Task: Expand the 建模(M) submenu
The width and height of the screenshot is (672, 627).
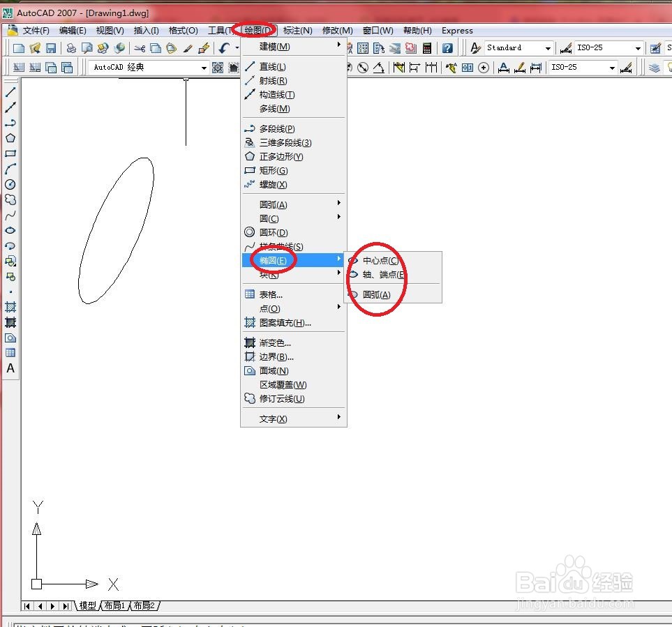Action: [294, 47]
